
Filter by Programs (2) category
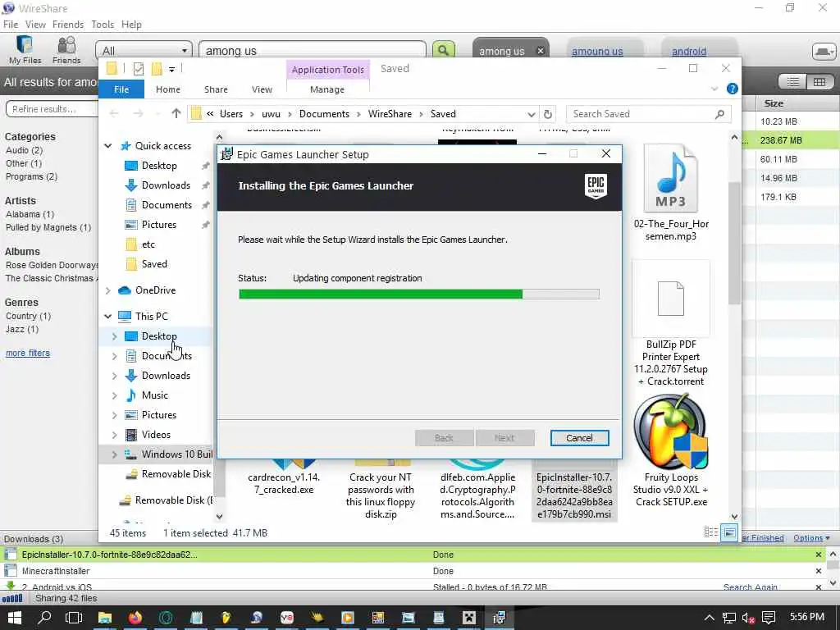[32, 177]
